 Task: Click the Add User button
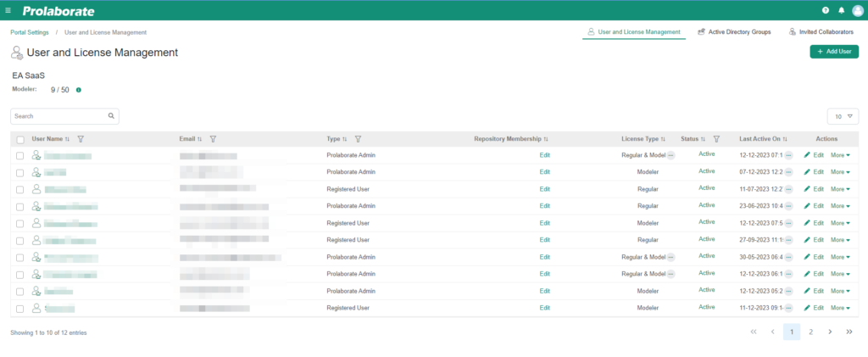pos(834,52)
